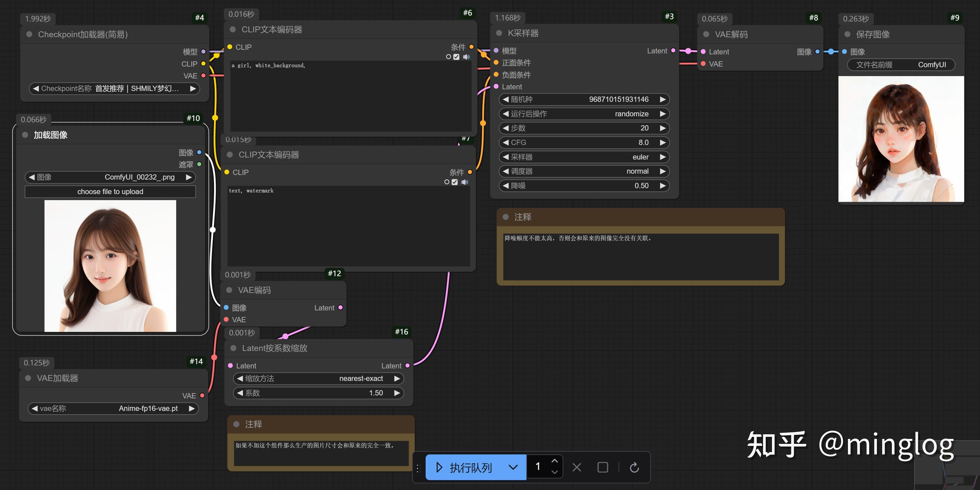Click the square stop icon in queue toolbar
The height and width of the screenshot is (490, 980).
coord(603,467)
